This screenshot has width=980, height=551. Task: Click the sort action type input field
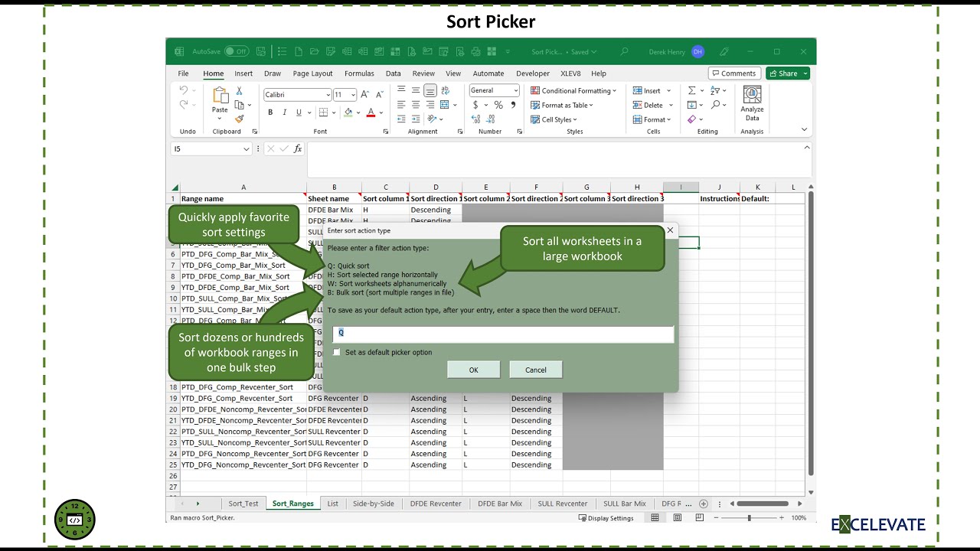click(x=504, y=334)
